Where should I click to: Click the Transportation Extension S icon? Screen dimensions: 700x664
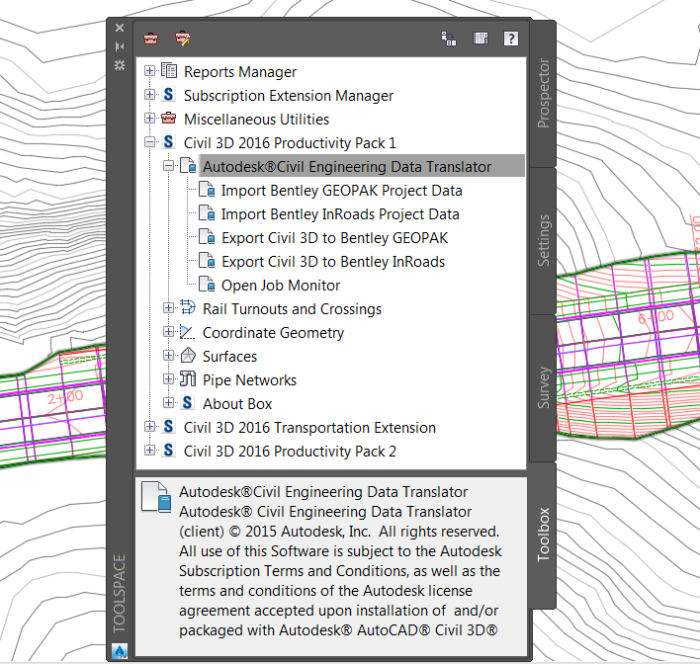pos(168,426)
